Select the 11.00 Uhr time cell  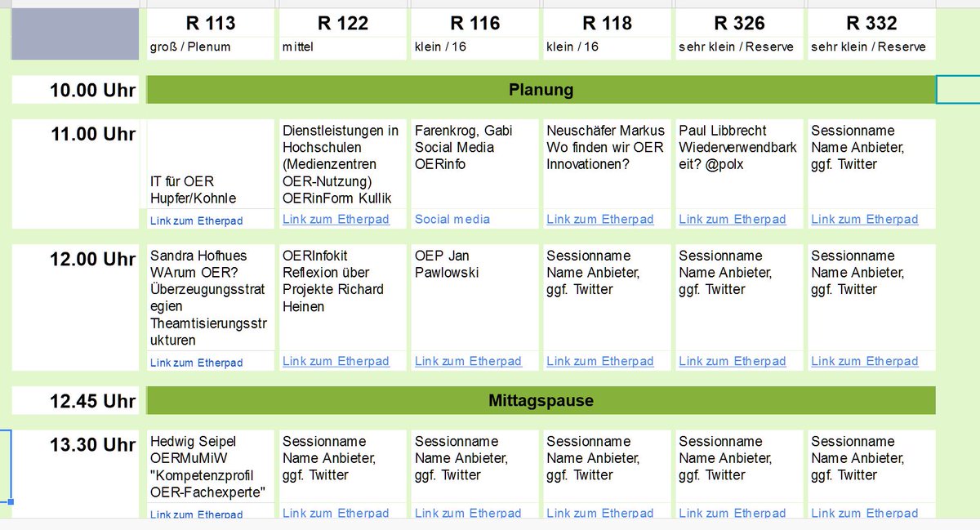pos(74,135)
